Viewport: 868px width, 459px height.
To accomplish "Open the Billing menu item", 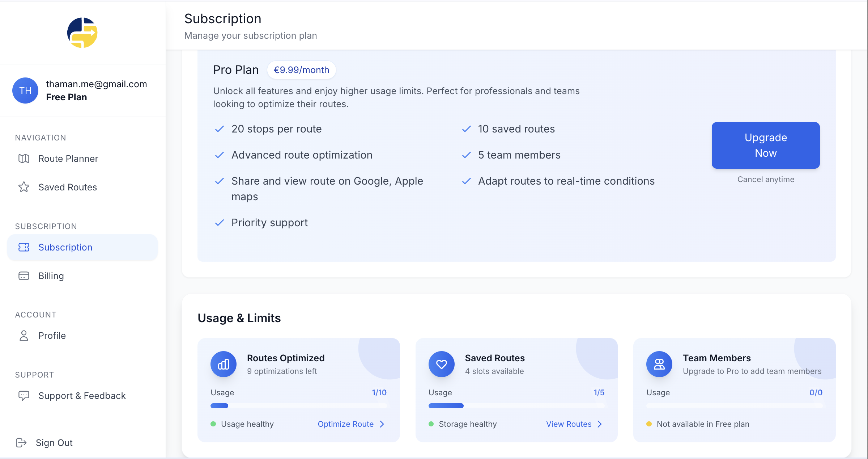I will [x=51, y=276].
